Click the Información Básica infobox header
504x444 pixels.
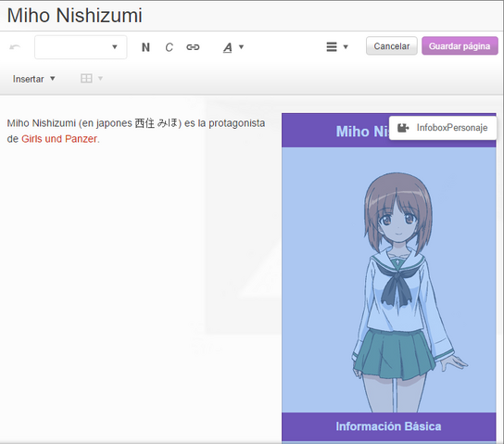(389, 426)
